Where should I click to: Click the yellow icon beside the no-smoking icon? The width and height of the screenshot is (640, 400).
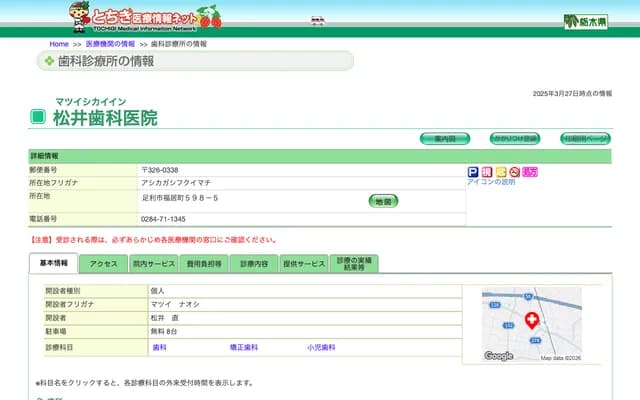[501, 172]
